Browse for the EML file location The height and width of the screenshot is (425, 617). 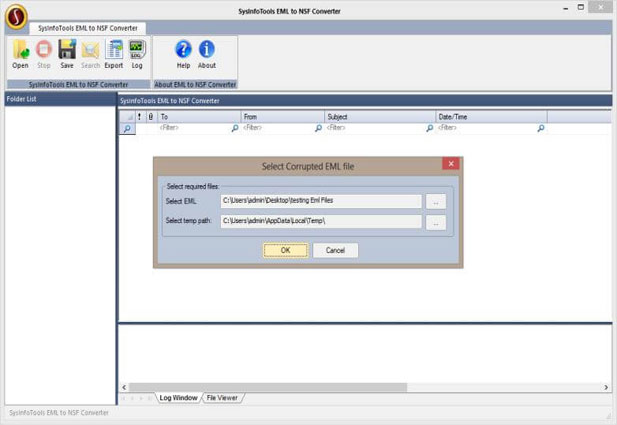click(436, 202)
